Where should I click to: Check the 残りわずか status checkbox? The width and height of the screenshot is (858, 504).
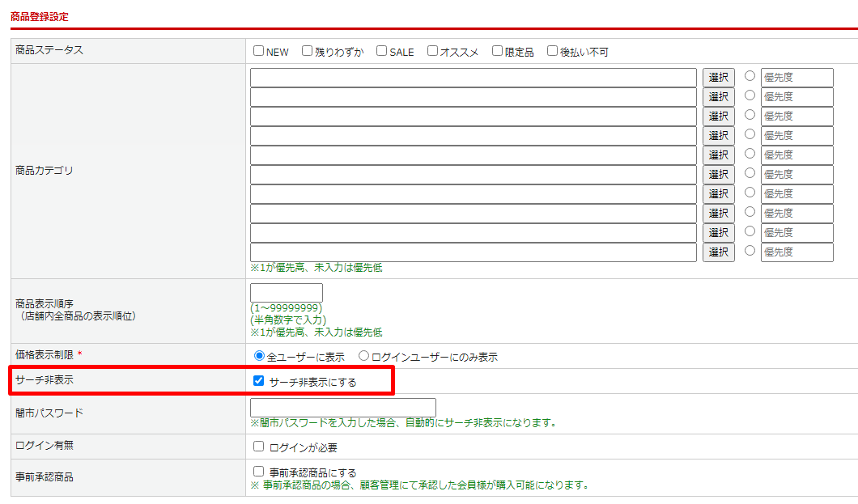[x=306, y=50]
